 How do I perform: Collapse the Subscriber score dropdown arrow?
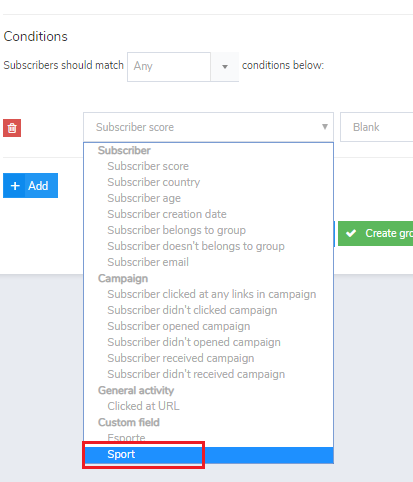(325, 127)
